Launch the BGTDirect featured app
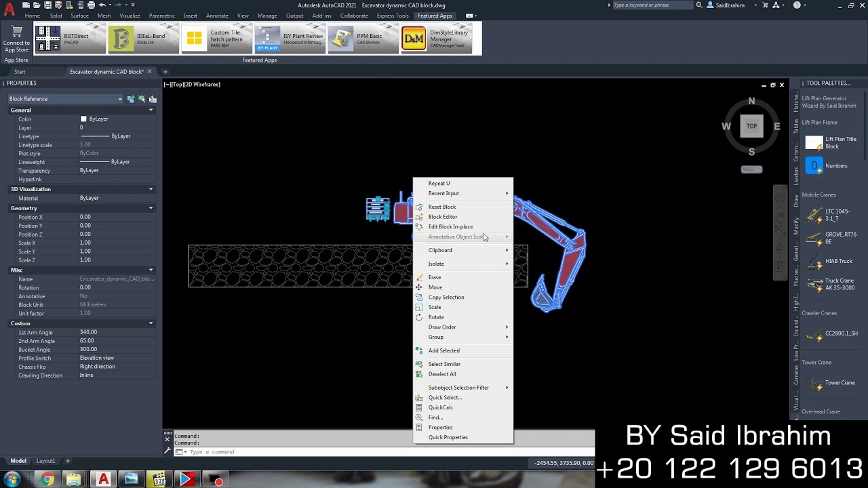The height and width of the screenshot is (488, 868). [x=71, y=39]
